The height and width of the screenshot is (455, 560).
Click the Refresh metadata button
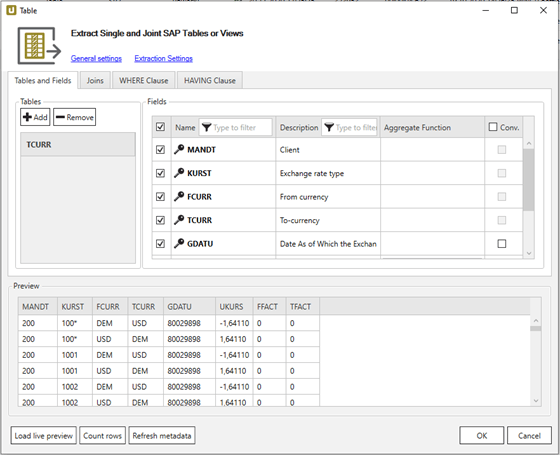click(x=162, y=436)
